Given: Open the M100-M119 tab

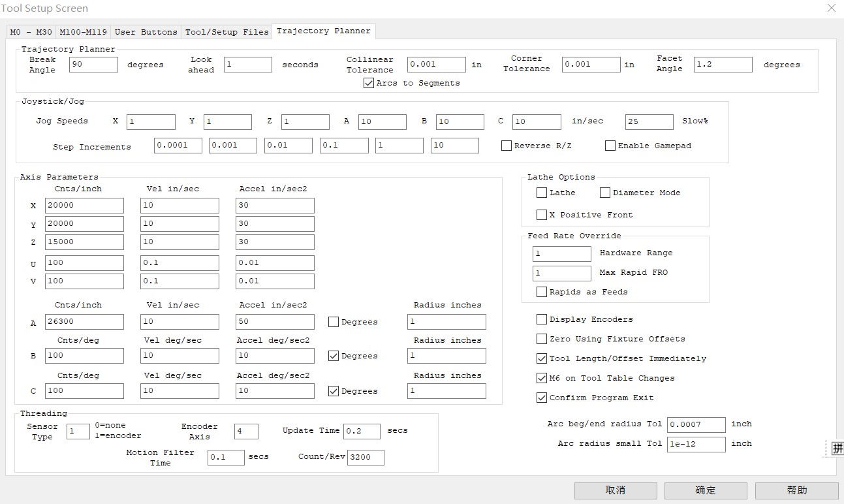Looking at the screenshot, I should 84,32.
